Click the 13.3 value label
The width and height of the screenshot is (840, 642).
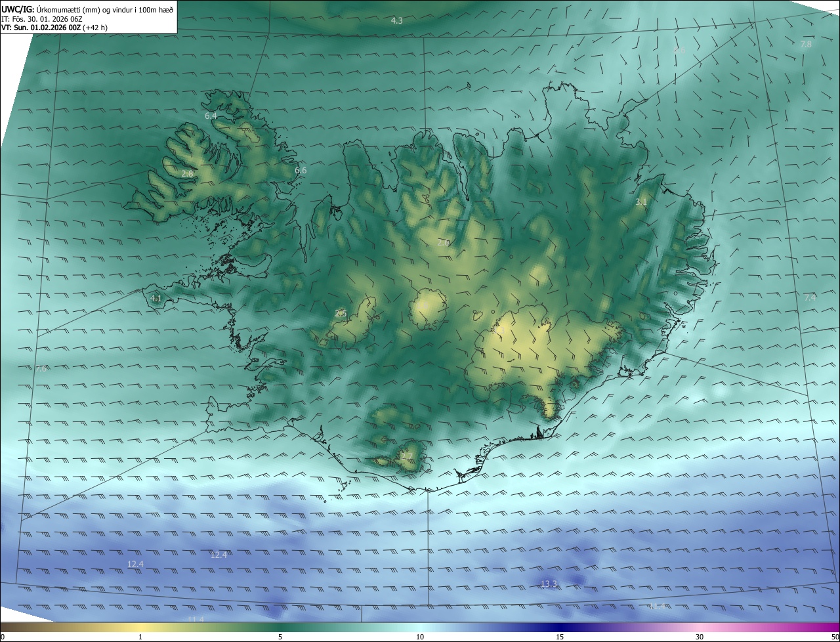click(x=549, y=584)
